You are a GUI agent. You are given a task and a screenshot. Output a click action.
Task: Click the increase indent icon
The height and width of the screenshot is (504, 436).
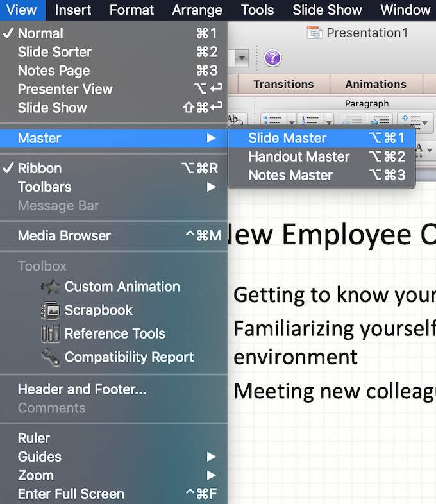382,121
